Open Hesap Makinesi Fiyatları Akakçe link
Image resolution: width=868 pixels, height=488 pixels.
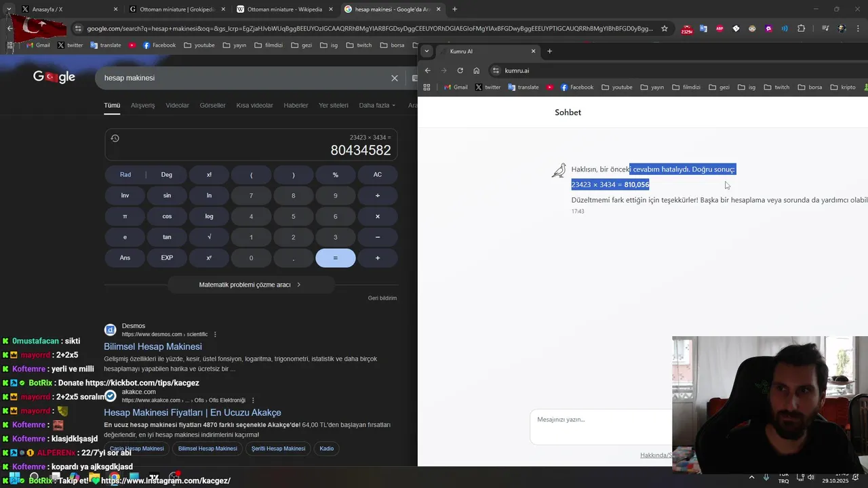[x=192, y=412]
